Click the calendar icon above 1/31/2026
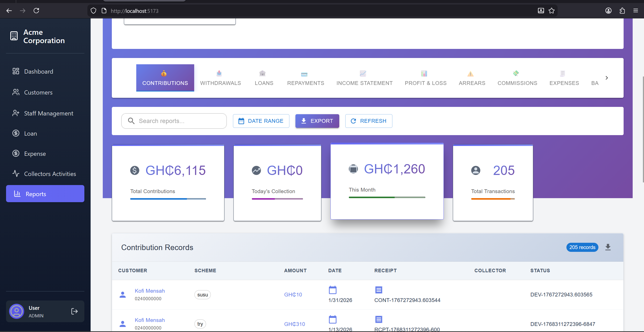The height and width of the screenshot is (332, 644). pyautogui.click(x=332, y=290)
